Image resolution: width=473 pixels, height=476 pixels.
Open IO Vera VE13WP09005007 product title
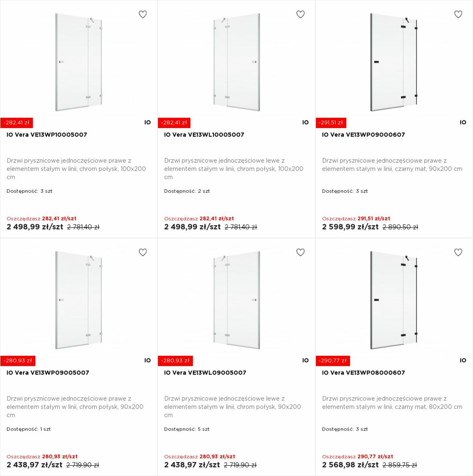[x=48, y=373]
